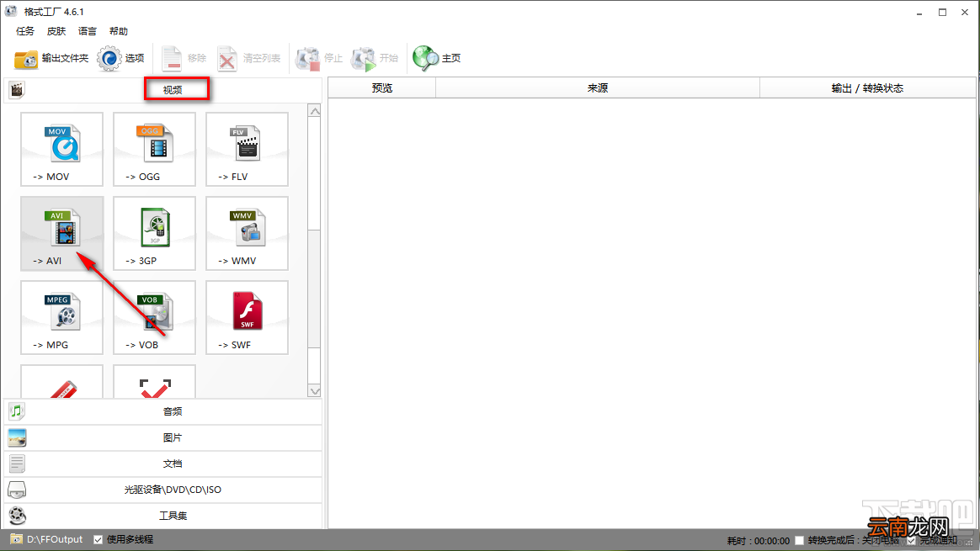
Task: Clear the list with 清空列表
Action: pyautogui.click(x=249, y=59)
